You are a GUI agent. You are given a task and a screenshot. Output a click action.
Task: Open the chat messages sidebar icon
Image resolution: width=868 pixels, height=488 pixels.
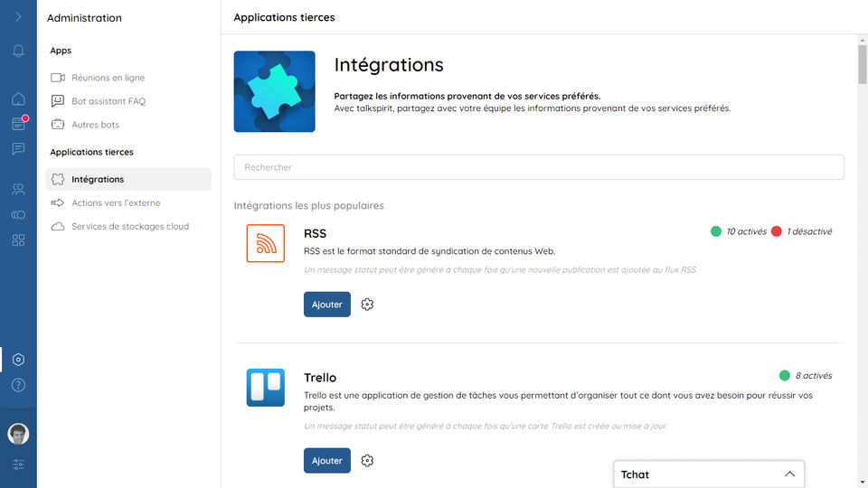18,149
